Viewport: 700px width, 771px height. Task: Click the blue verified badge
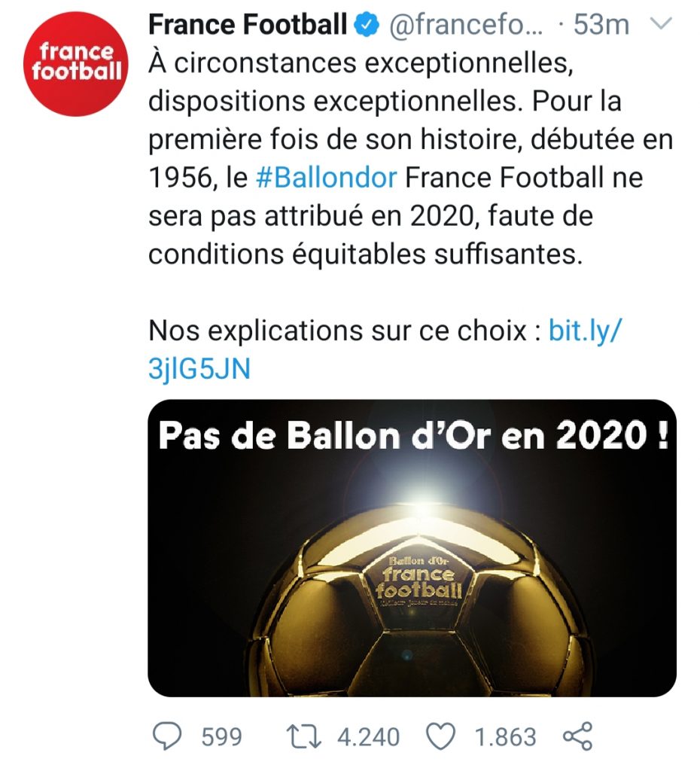[x=367, y=26]
